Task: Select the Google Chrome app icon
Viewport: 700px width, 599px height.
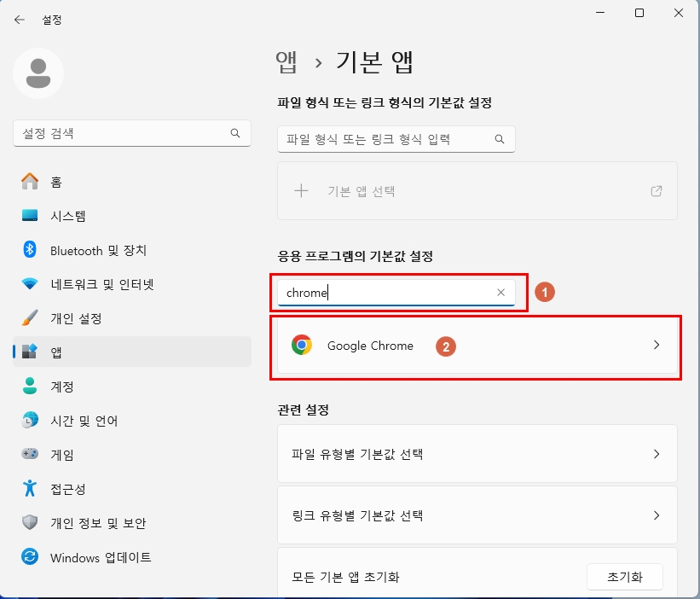Action: (x=304, y=346)
